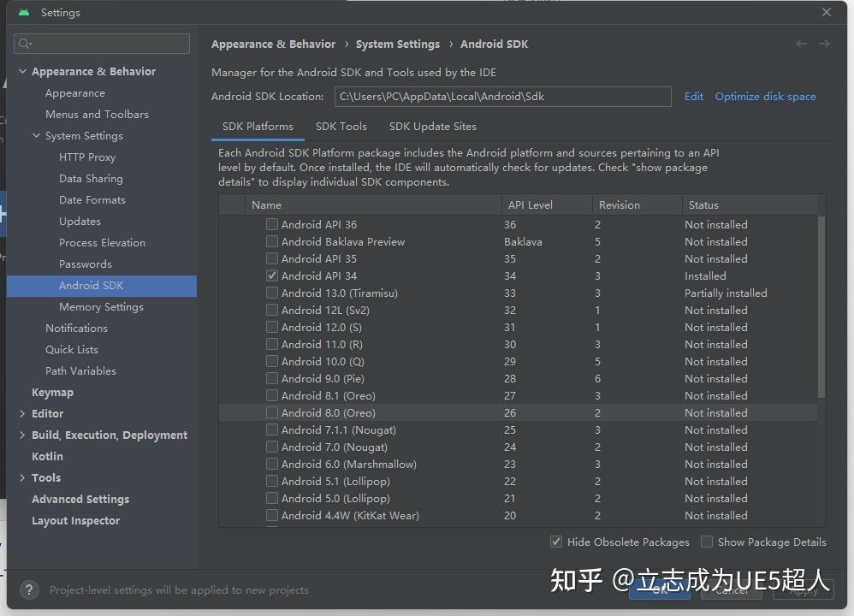Click the Android SDK Location input field
Screen dimensions: 854x616
pos(503,96)
